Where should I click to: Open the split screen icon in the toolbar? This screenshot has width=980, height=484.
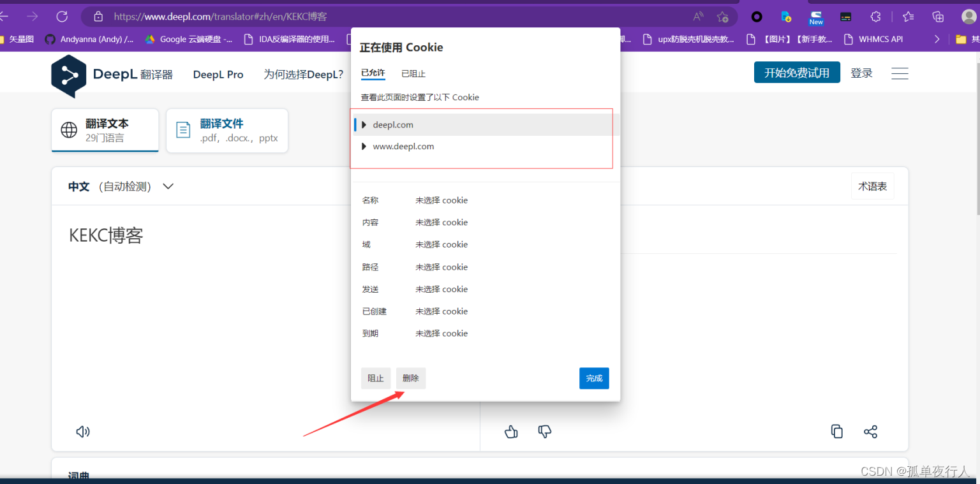coord(938,16)
